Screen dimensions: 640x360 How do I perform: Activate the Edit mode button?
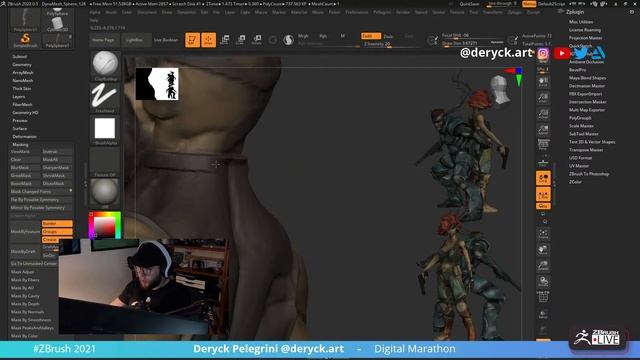coord(192,40)
